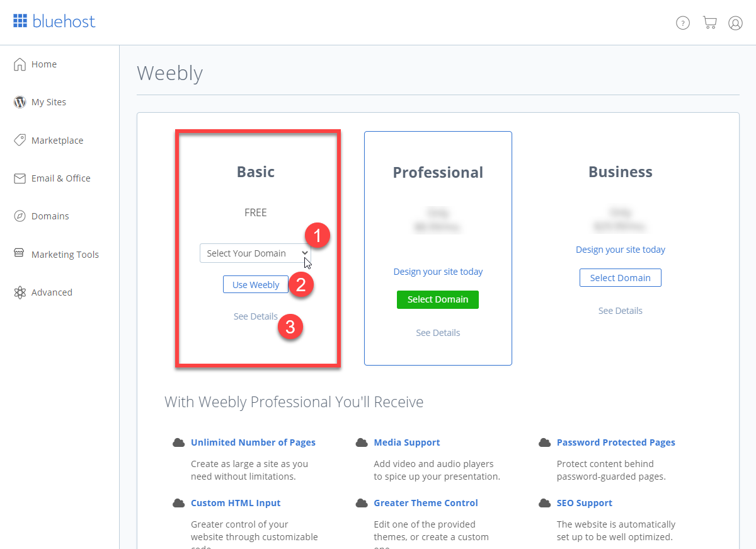Click the Advanced atom icon
This screenshot has width=756, height=549.
[x=20, y=292]
